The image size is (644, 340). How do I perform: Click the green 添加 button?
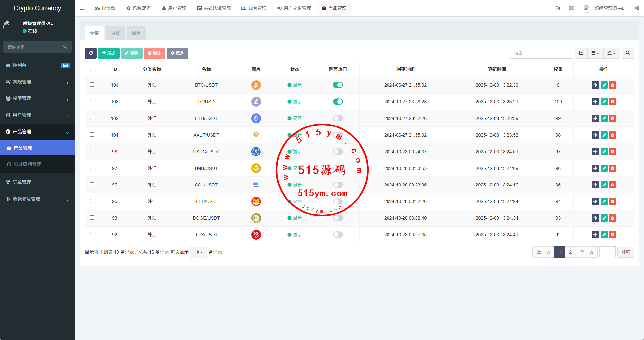[109, 53]
